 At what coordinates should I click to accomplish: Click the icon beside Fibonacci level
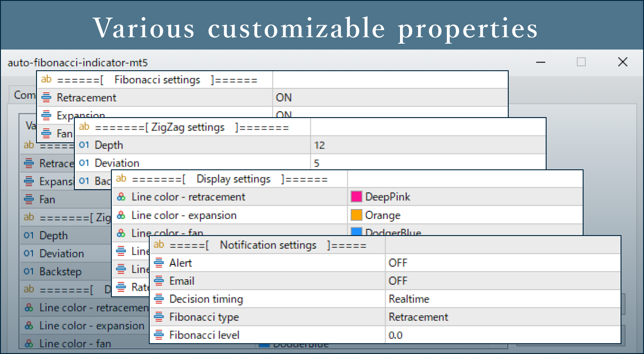click(159, 335)
